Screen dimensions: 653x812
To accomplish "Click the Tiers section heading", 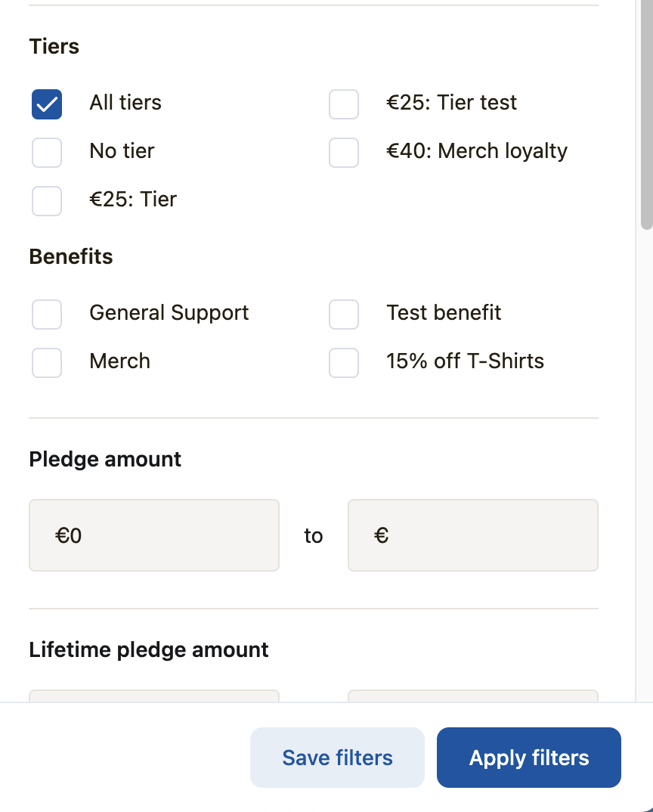I will click(54, 47).
